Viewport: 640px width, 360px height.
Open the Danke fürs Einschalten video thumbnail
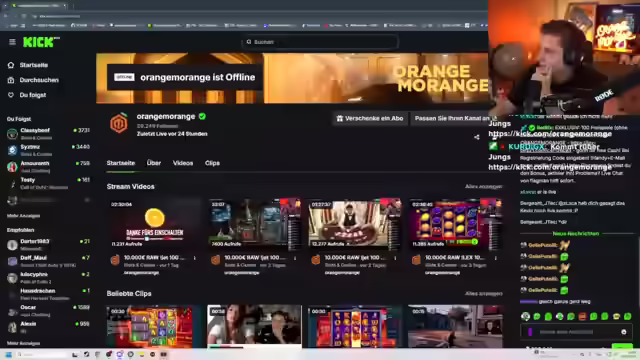[x=154, y=224]
